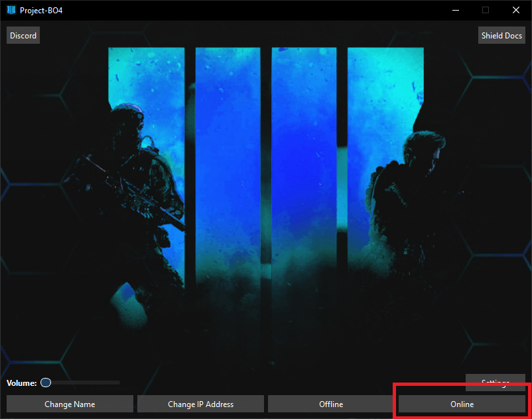This screenshot has height=419, width=532.
Task: Click the Change Name button
Action: pyautogui.click(x=70, y=404)
